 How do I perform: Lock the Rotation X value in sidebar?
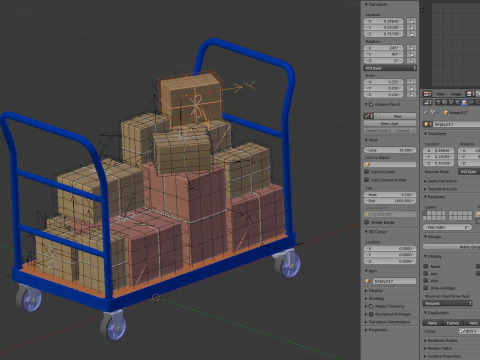(x=411, y=48)
